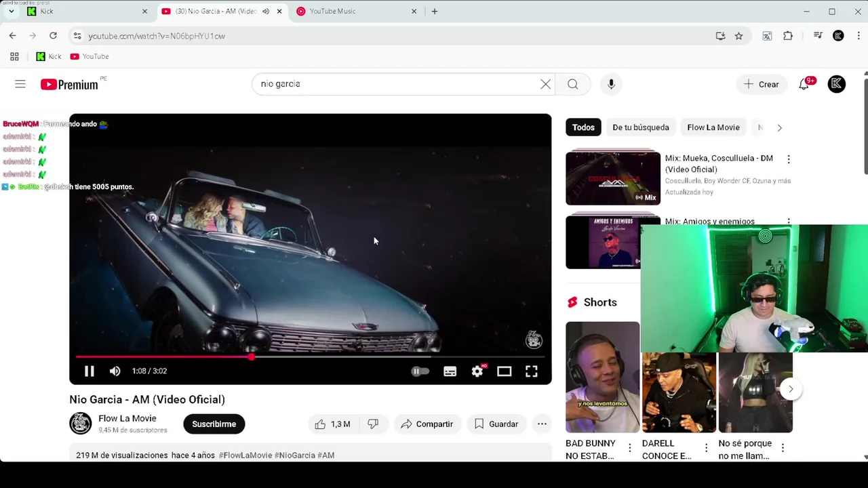The width and height of the screenshot is (868, 488).
Task: Enter fullscreen video mode
Action: pos(532,371)
